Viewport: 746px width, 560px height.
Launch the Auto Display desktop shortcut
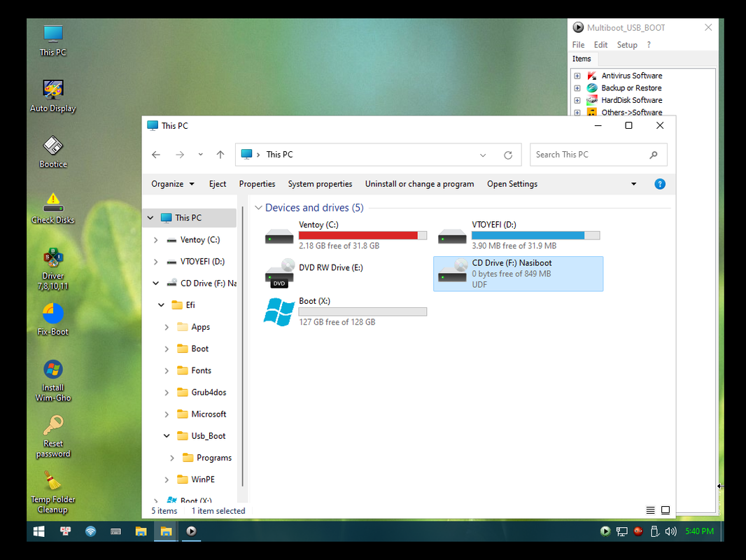pos(52,96)
